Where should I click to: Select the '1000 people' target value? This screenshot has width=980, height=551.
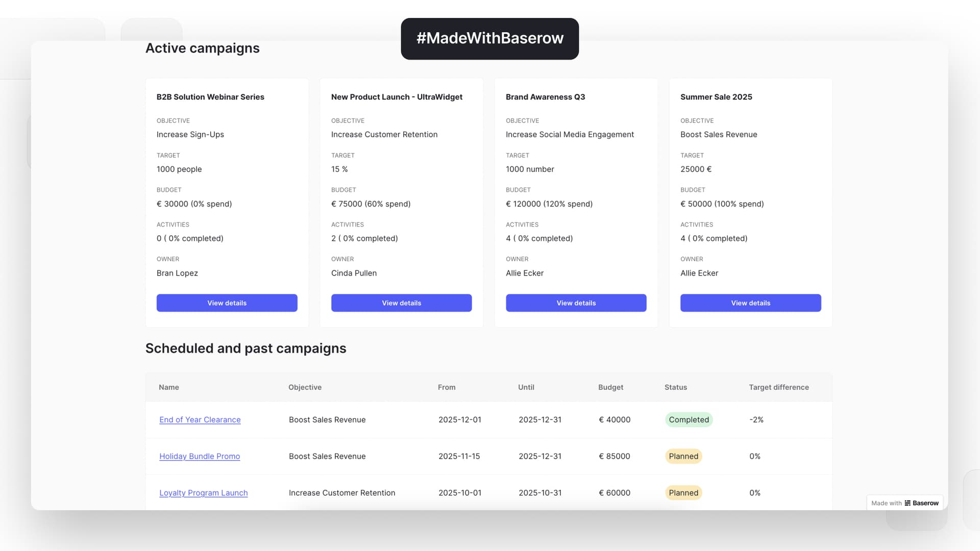(x=179, y=169)
